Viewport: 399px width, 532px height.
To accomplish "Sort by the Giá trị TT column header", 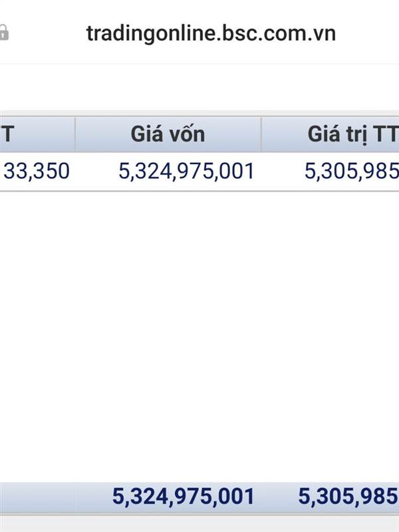I will [331, 134].
